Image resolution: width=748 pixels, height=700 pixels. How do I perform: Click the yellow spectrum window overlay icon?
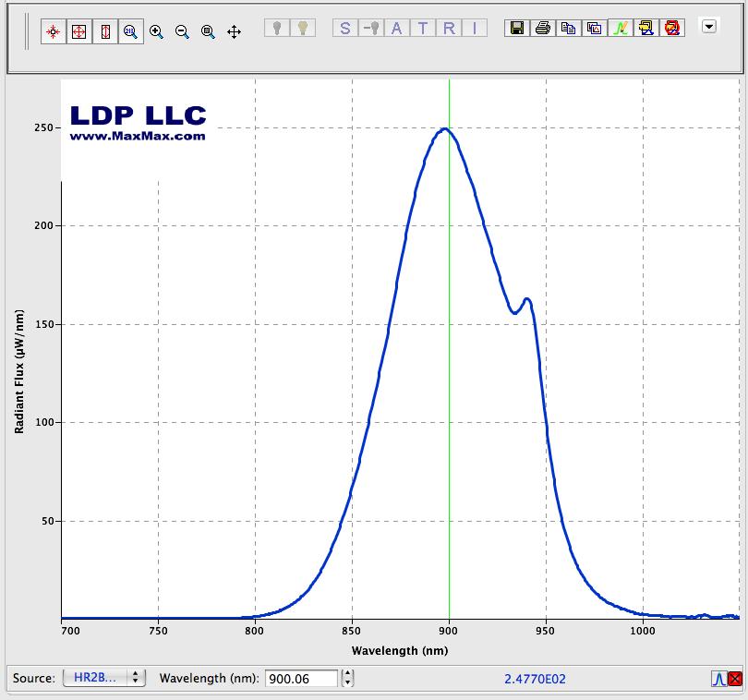646,28
